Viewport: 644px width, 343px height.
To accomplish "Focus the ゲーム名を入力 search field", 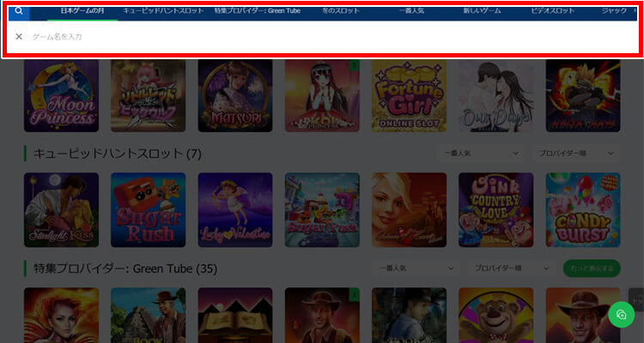I will click(x=332, y=37).
